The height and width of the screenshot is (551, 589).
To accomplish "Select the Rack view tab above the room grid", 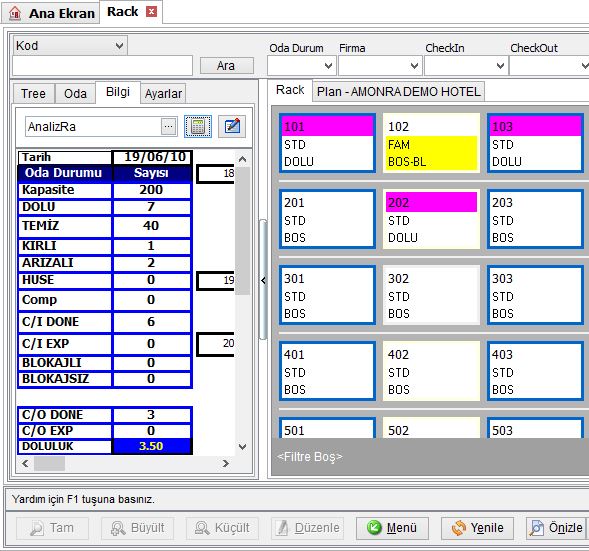I will click(x=290, y=90).
